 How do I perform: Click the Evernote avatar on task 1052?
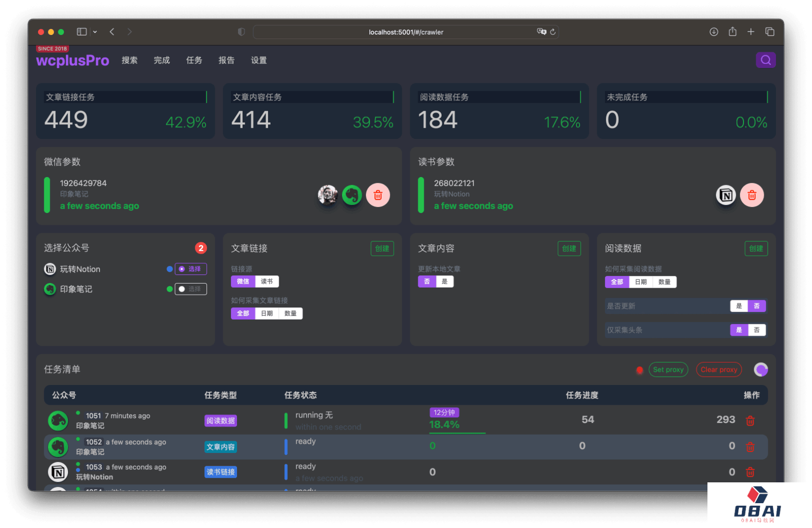click(58, 447)
